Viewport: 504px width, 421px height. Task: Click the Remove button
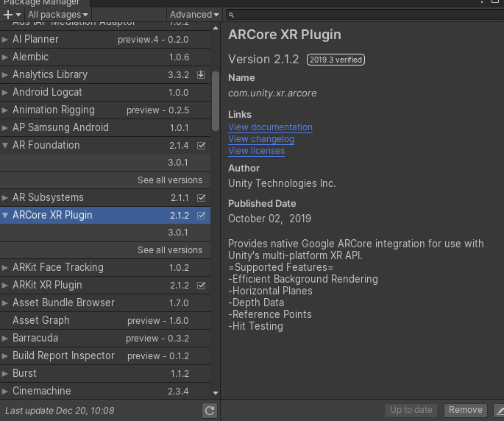point(466,410)
